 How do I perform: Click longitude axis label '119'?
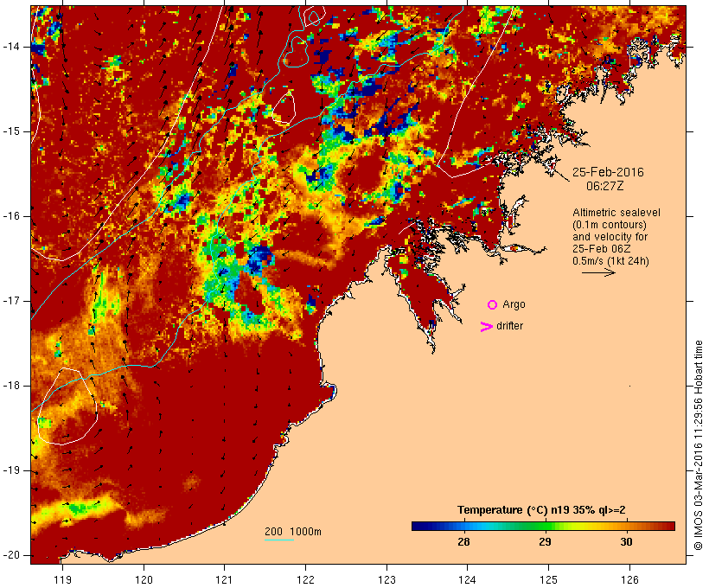[x=62, y=580]
